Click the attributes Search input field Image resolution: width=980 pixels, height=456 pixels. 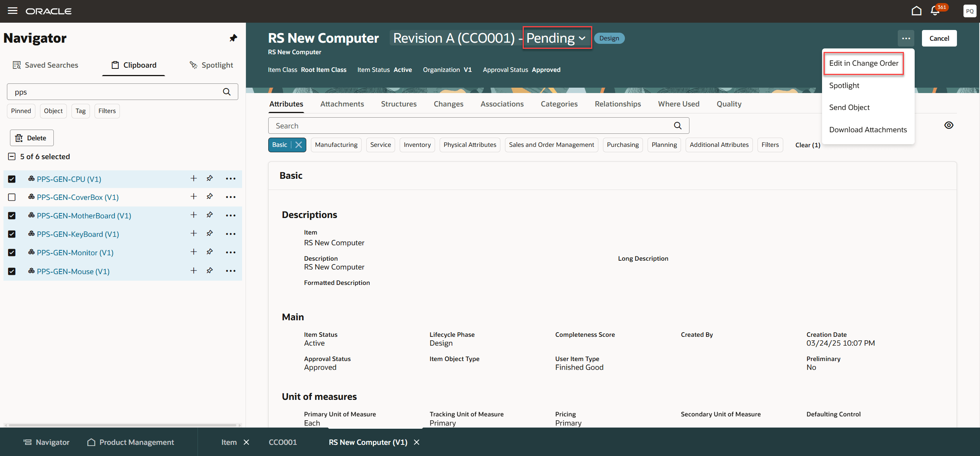click(x=472, y=126)
